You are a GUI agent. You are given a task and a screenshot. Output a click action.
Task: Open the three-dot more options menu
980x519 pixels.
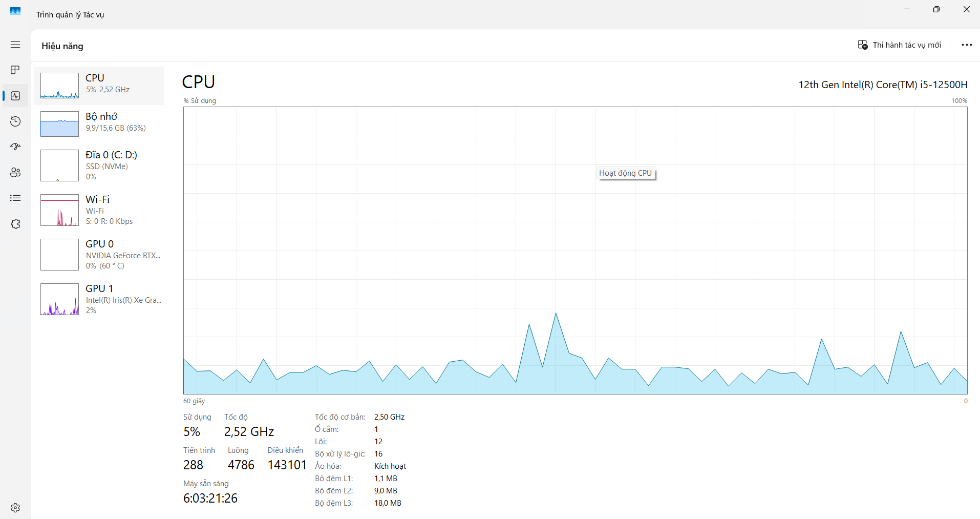tap(967, 45)
